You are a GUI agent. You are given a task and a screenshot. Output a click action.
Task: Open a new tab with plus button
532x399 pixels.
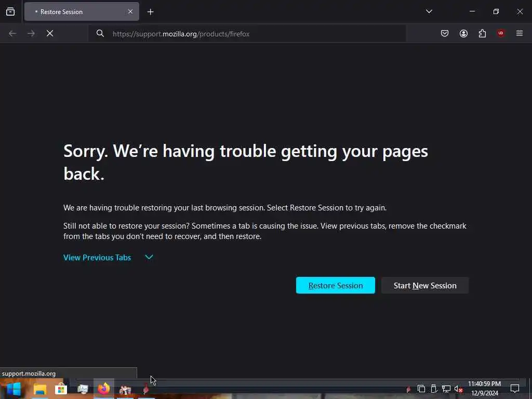click(150, 12)
